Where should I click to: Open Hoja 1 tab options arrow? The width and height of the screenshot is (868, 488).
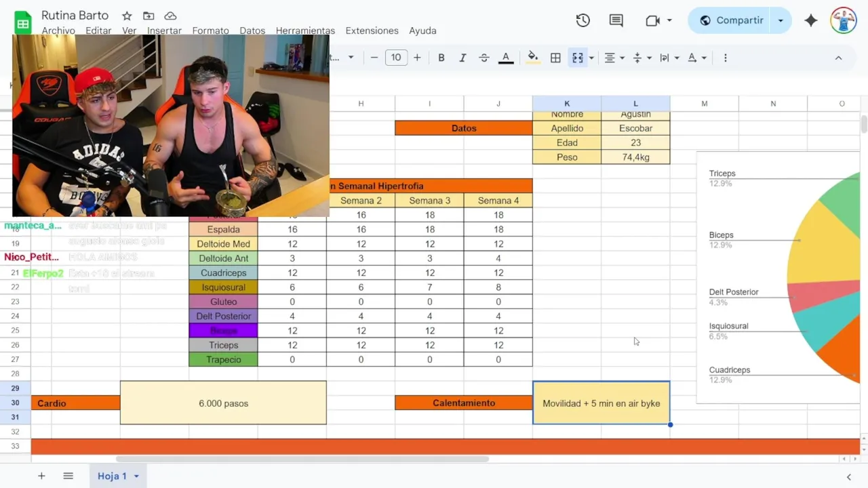pos(136,476)
